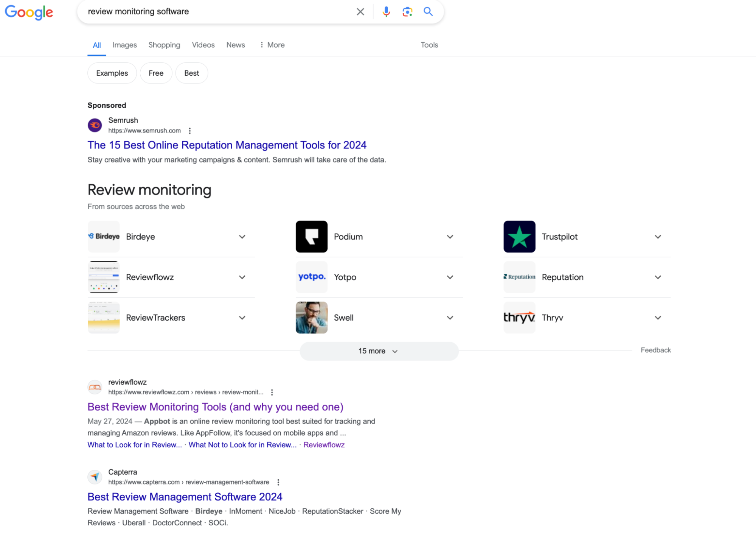
Task: Click the Trustpilot star logo thumbnail
Action: tap(519, 237)
